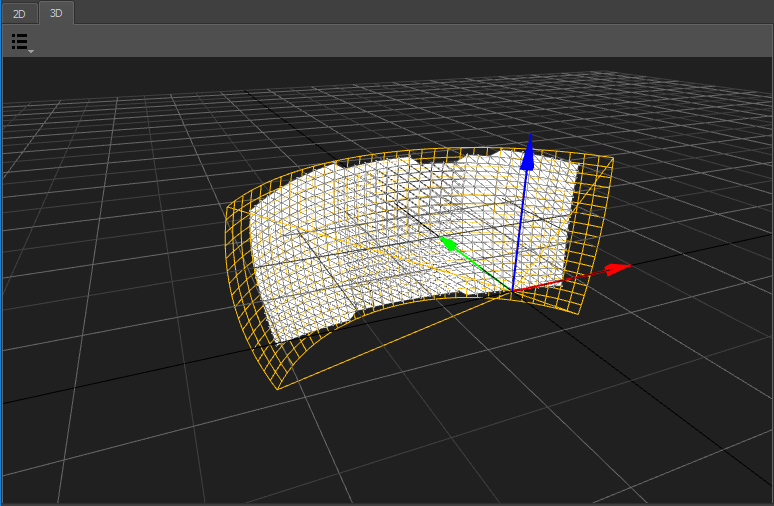Select the 3D view tab
This screenshot has width=774, height=506.
[x=56, y=13]
